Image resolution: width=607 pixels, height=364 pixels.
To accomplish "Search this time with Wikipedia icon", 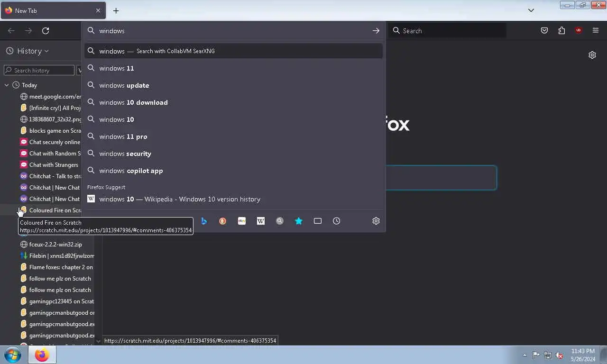I will (x=261, y=221).
